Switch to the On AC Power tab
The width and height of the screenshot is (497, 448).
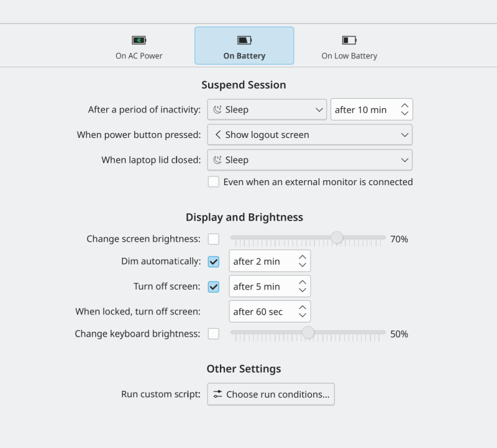[139, 45]
